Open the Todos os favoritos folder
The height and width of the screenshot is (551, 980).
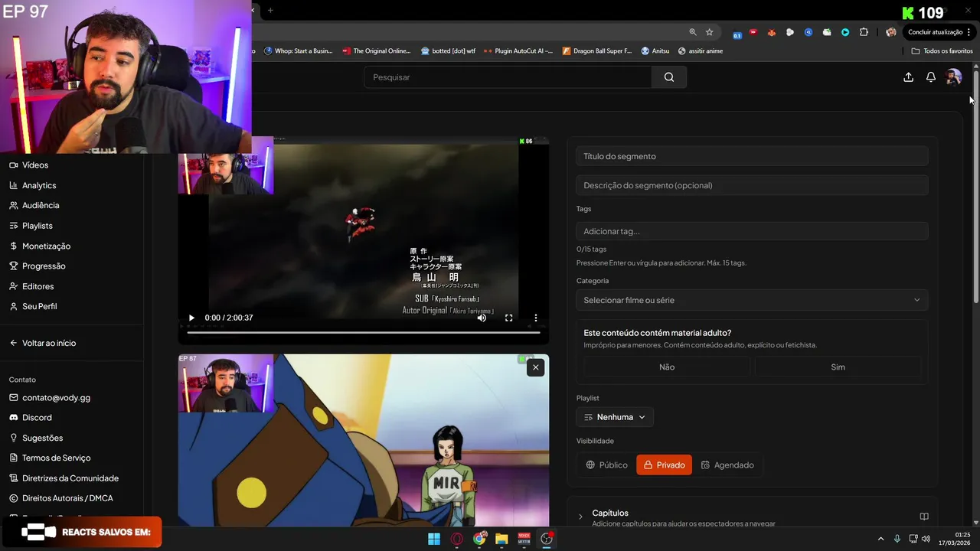click(x=942, y=51)
